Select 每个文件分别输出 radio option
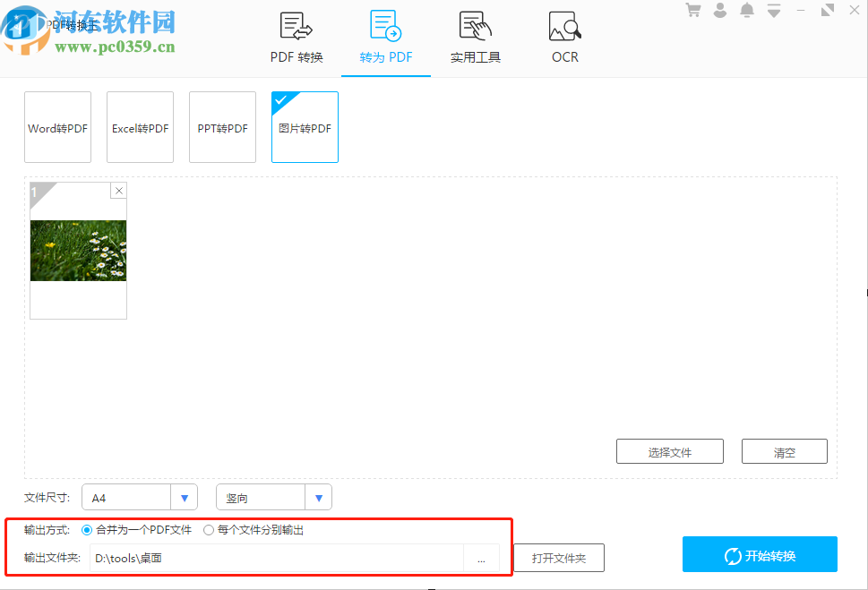The height and width of the screenshot is (590, 868). [254, 530]
